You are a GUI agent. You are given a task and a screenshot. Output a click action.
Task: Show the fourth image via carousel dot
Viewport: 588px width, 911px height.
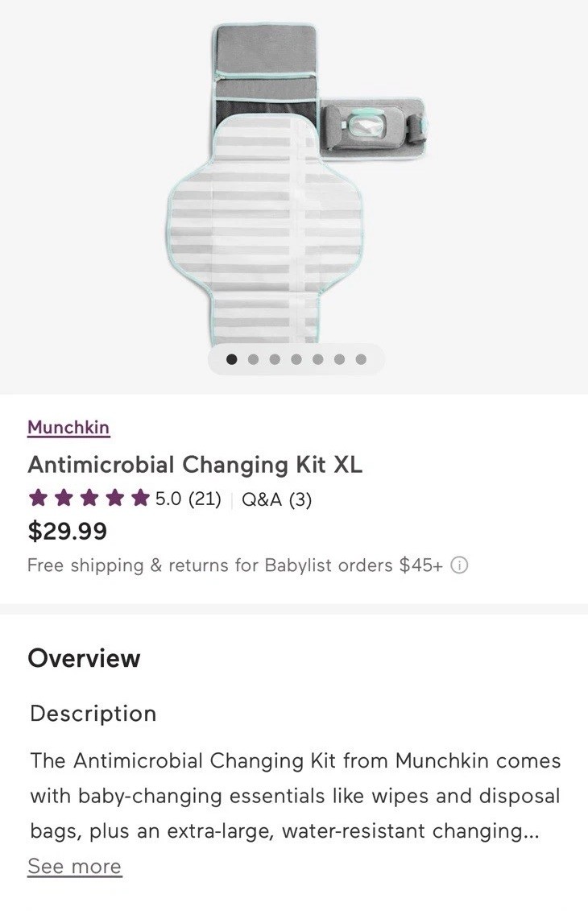(x=296, y=359)
